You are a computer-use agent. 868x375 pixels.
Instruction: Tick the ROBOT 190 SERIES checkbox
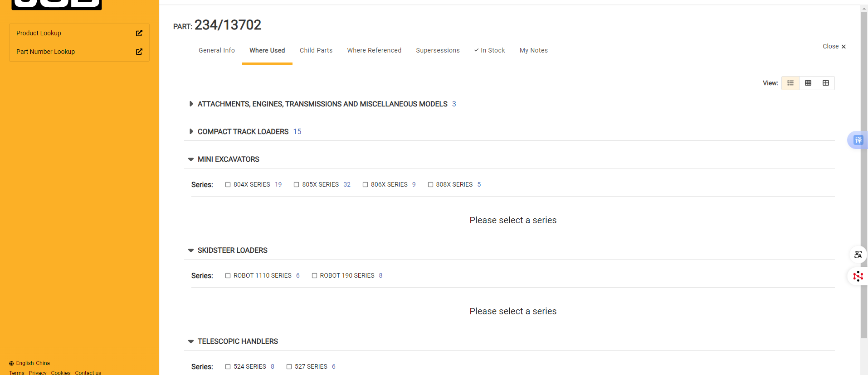[x=314, y=276]
